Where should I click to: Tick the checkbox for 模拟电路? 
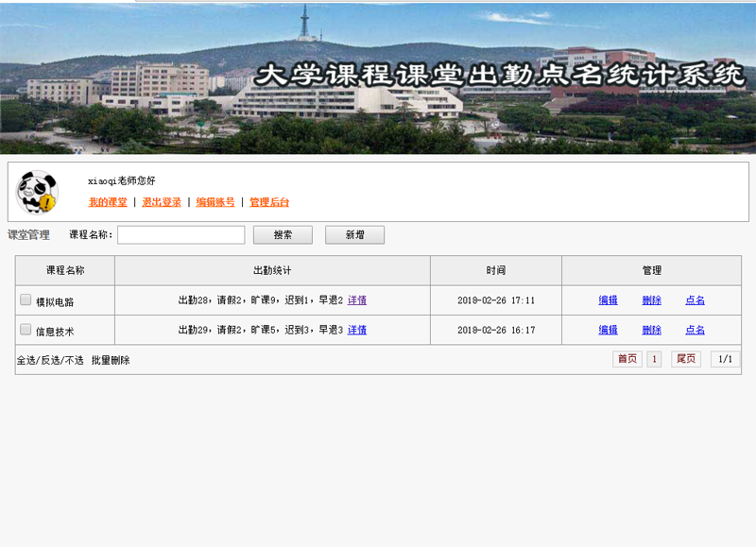coord(26,299)
